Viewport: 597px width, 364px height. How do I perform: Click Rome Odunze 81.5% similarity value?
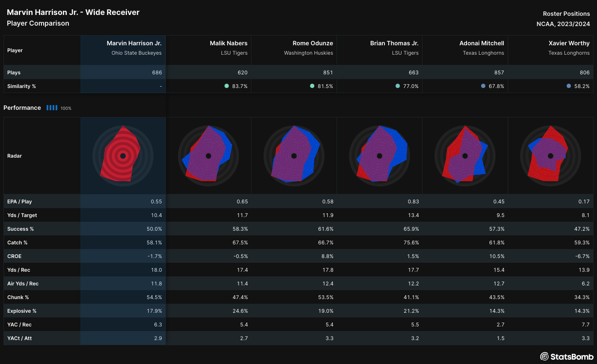point(325,86)
